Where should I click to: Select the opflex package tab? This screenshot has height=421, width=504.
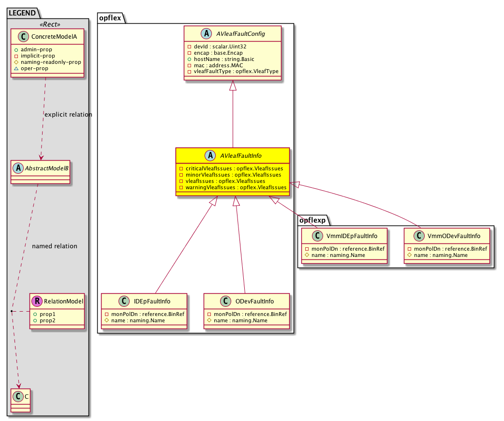[110, 18]
